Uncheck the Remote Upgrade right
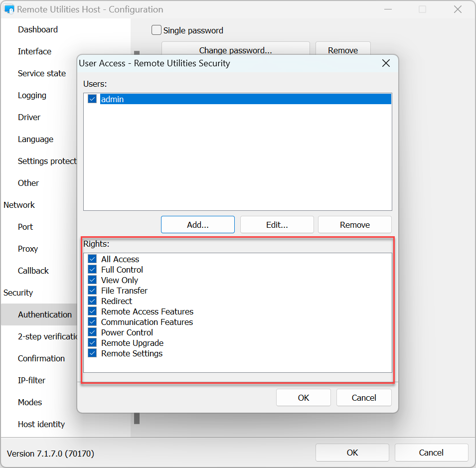Image resolution: width=476 pixels, height=468 pixels. click(92, 343)
